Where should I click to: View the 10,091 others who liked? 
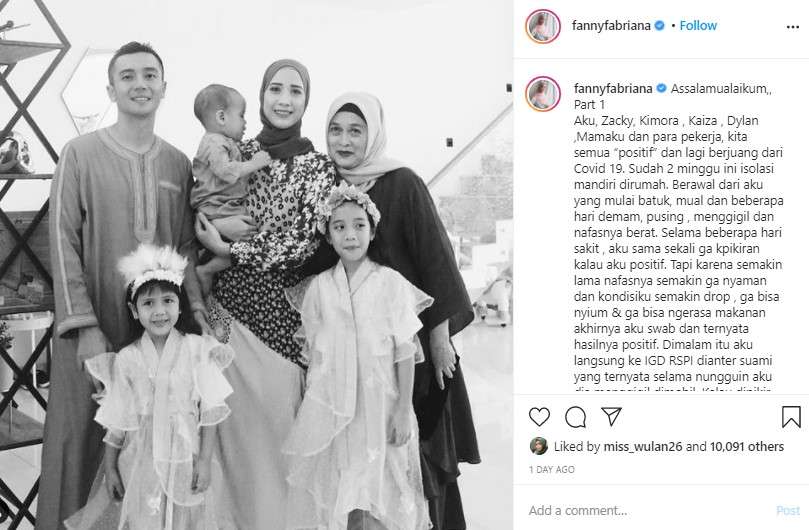click(747, 446)
